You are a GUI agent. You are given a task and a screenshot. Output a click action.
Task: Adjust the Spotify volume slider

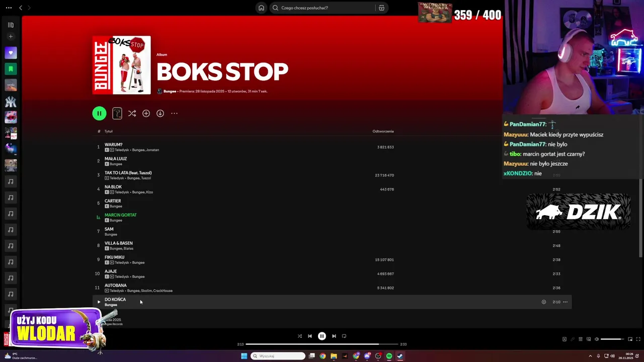613,339
